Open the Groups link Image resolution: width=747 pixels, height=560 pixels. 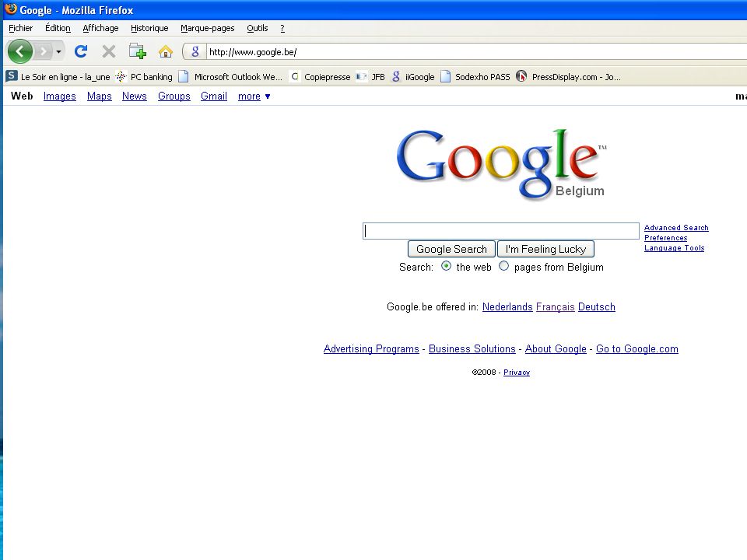174,96
